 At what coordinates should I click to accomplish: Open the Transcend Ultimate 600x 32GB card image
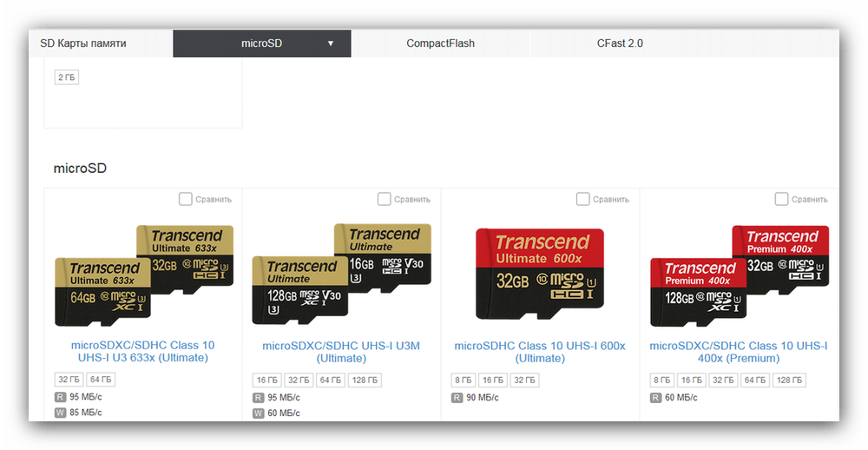(x=540, y=274)
